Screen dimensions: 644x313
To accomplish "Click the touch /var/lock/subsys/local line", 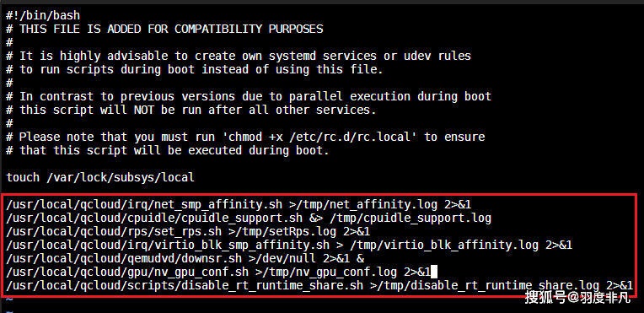I will tap(100, 178).
